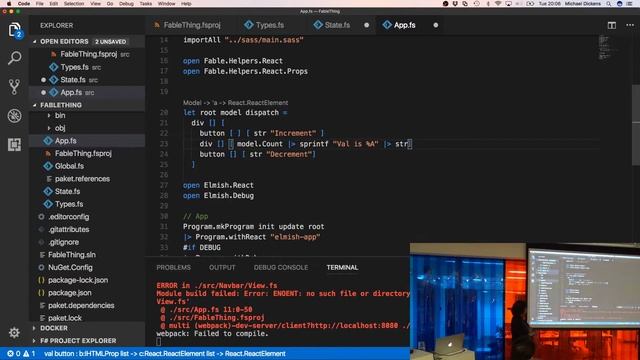640x360 pixels.
Task: Click the CodeLens type signature above root
Action: (236, 103)
